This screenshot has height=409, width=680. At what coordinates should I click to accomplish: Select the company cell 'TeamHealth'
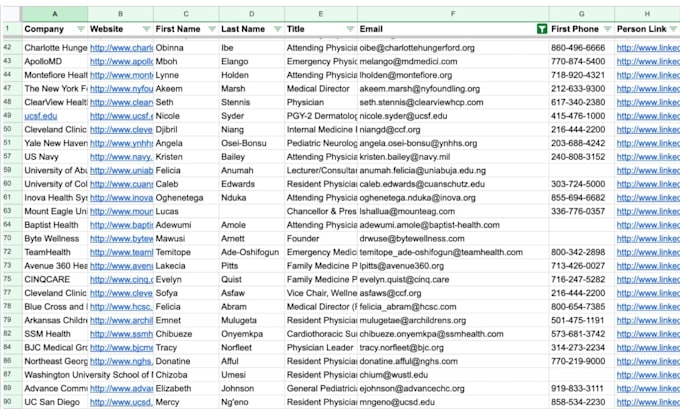tap(55, 252)
